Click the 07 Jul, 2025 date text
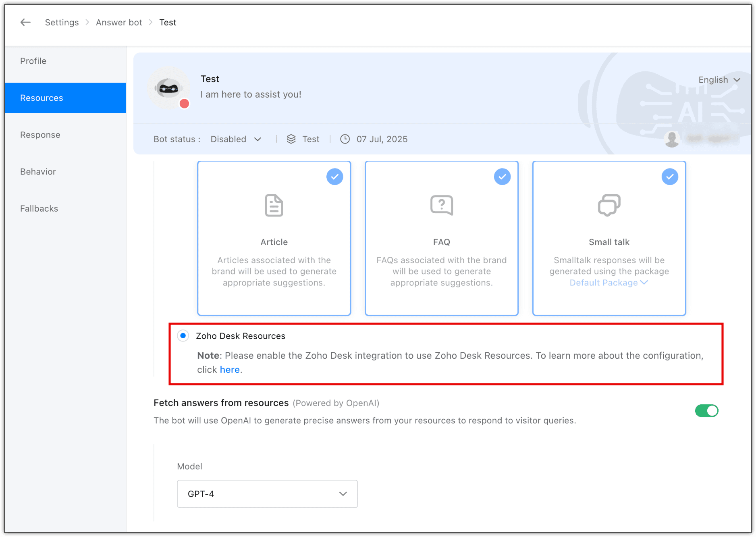The height and width of the screenshot is (537, 756). [382, 139]
